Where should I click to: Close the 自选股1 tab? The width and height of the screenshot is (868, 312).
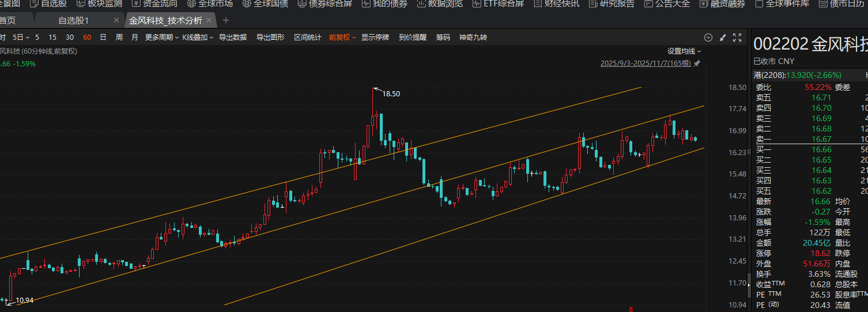116,20
